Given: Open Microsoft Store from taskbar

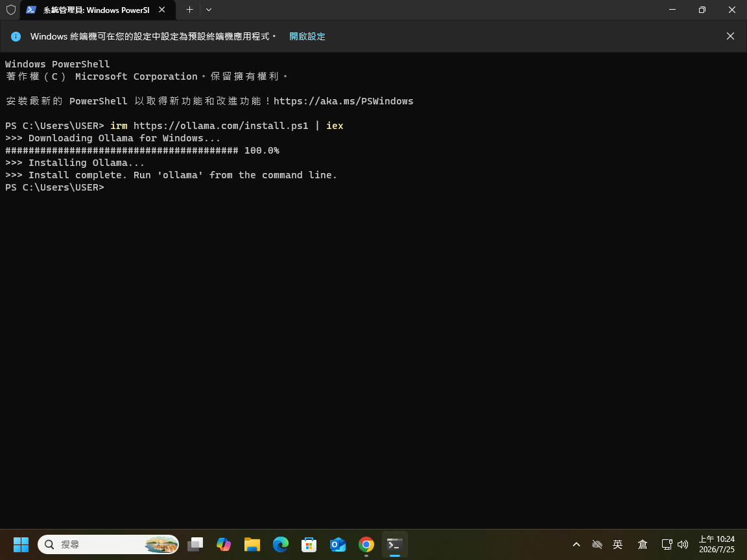Looking at the screenshot, I should point(309,544).
